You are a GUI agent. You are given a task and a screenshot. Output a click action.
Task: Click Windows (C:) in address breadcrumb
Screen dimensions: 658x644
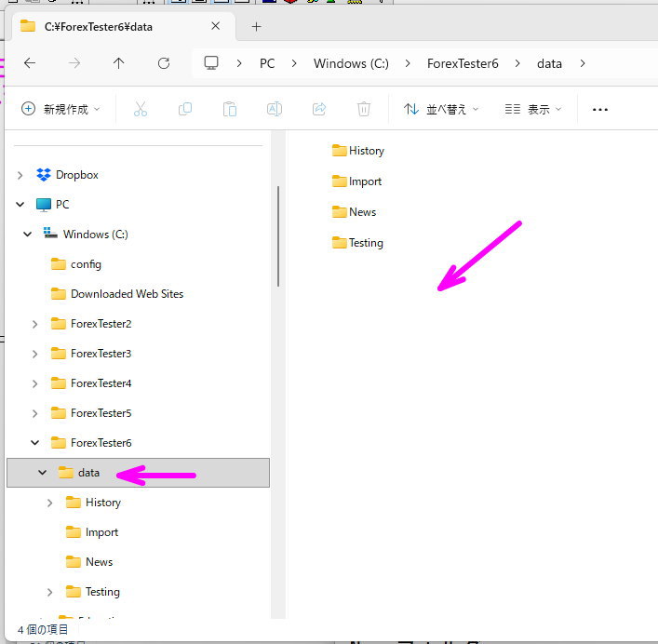pyautogui.click(x=351, y=63)
